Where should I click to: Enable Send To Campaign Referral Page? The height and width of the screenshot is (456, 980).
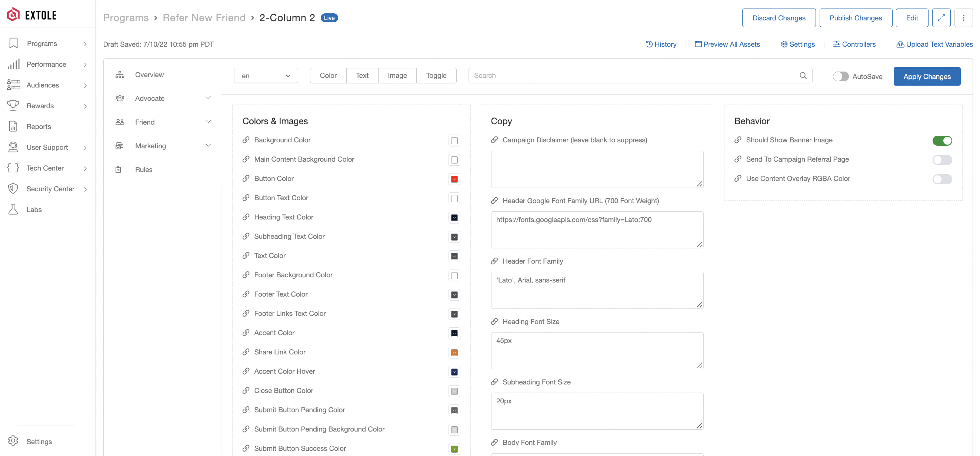pyautogui.click(x=942, y=160)
